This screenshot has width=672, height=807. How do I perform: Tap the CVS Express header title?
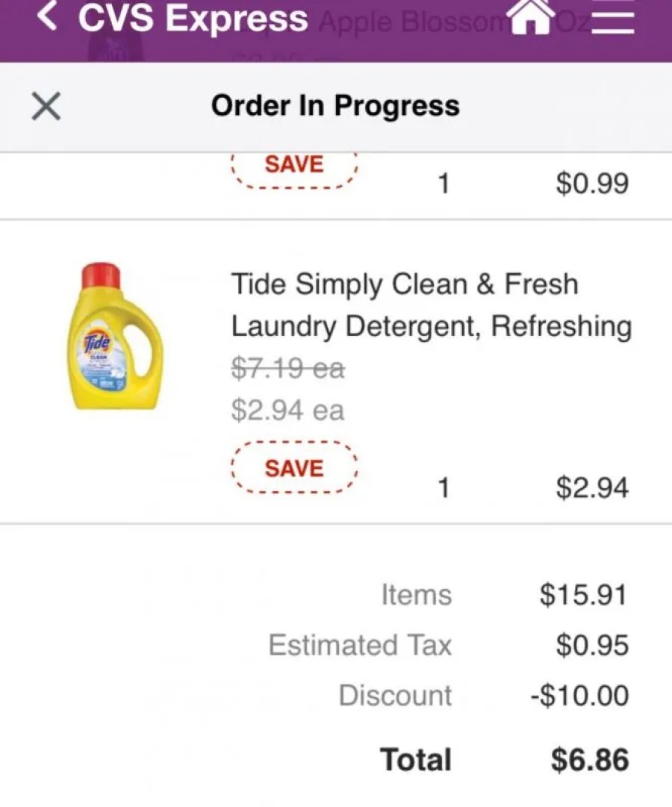[193, 18]
